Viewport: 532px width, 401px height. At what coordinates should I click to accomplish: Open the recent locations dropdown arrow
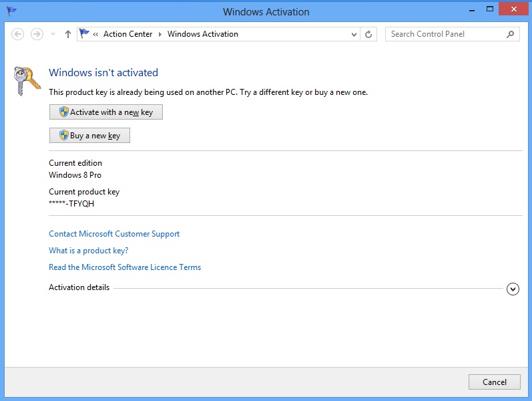(53, 34)
